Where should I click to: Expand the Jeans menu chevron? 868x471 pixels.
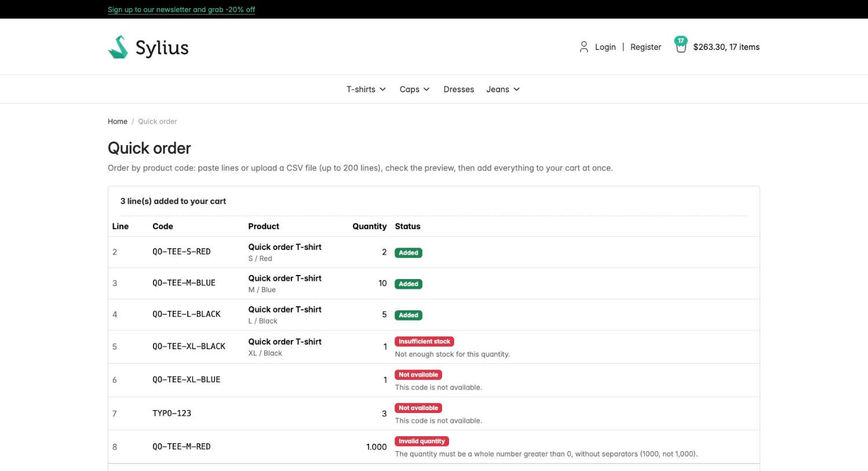[x=517, y=89]
